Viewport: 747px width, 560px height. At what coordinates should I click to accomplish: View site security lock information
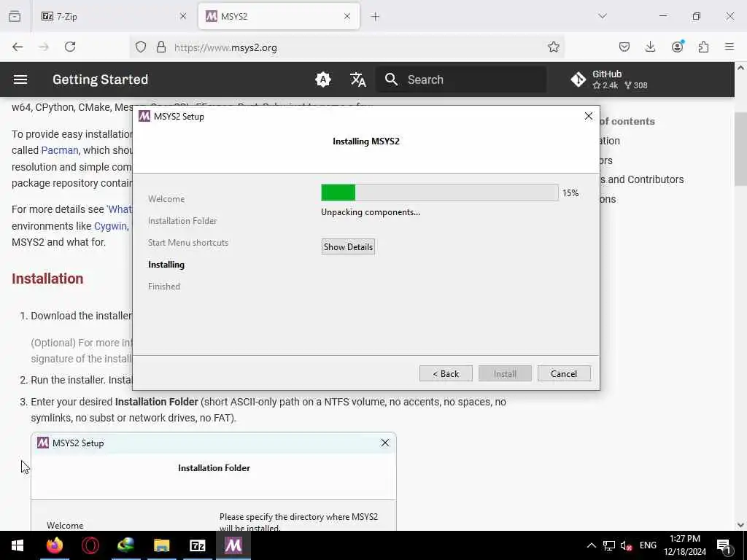(161, 47)
